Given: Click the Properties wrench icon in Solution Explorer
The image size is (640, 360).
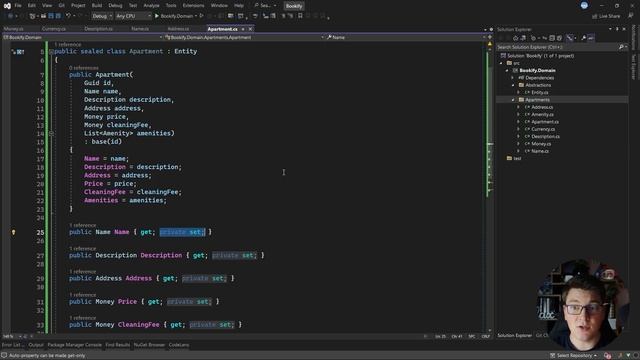Looking at the screenshot, I should click(584, 38).
